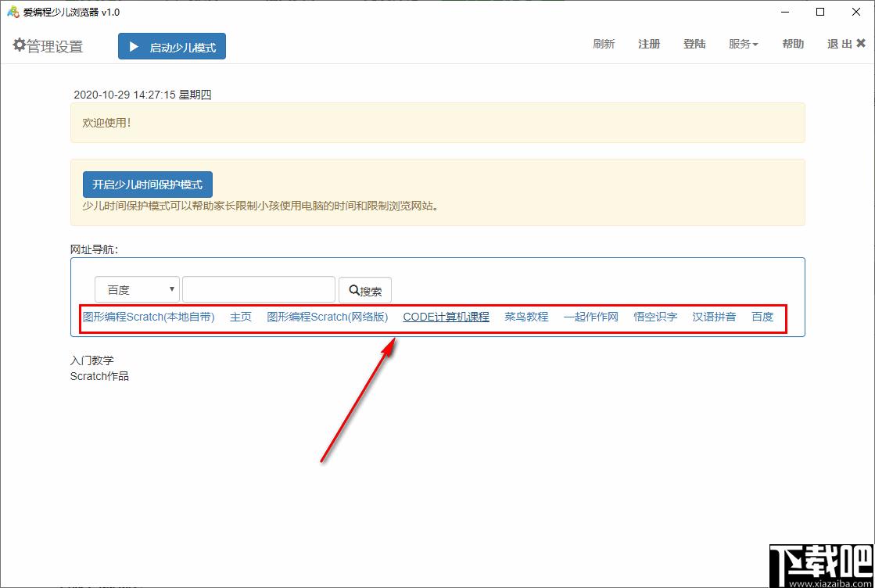Focus the search text input field
The height and width of the screenshot is (588, 875).
click(259, 289)
